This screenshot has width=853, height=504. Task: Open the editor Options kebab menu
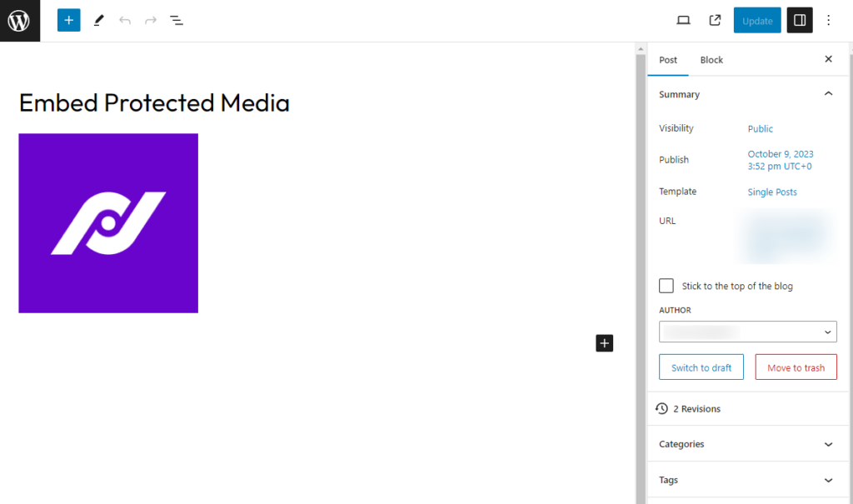point(829,19)
